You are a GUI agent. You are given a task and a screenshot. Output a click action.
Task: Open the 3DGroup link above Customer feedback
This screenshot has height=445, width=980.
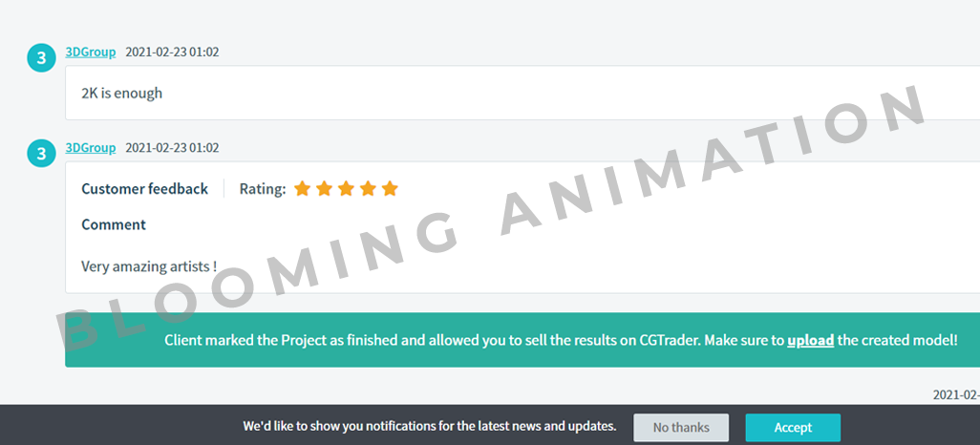tap(91, 147)
